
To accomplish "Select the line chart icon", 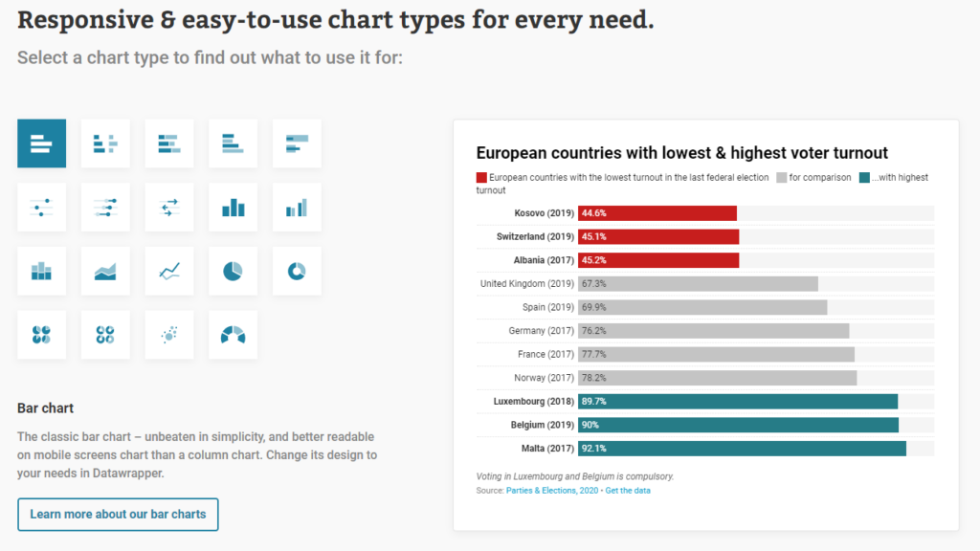I will point(169,272).
